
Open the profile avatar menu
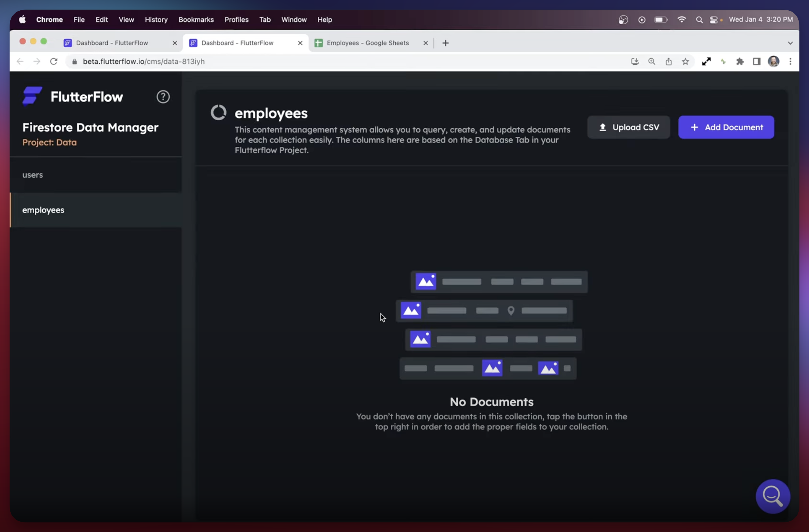(774, 61)
